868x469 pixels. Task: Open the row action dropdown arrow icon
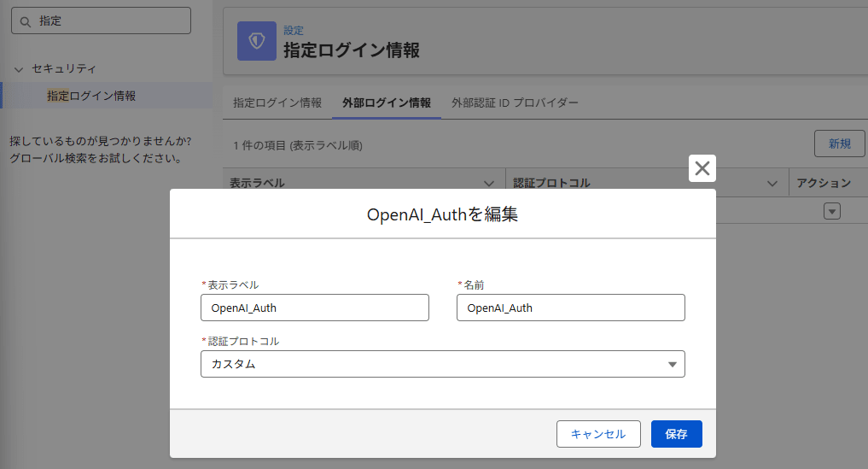[x=831, y=211]
